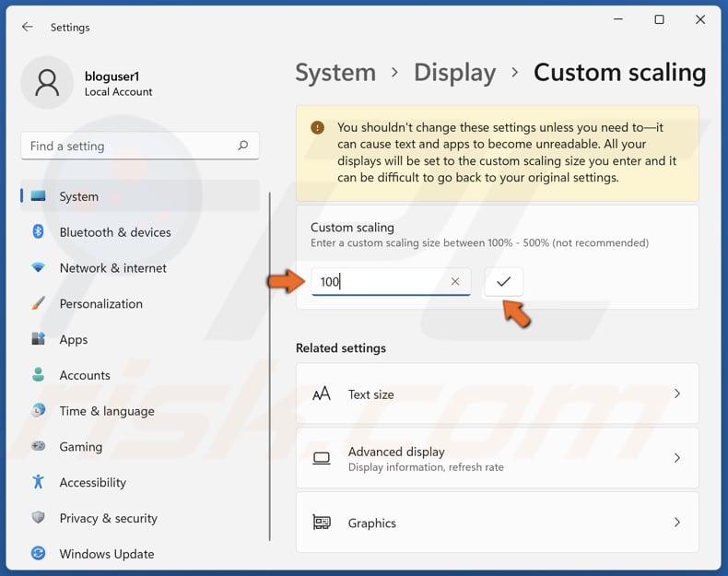Screen dimensions: 728x576
Task: Close the Settings window
Action: point(700,19)
